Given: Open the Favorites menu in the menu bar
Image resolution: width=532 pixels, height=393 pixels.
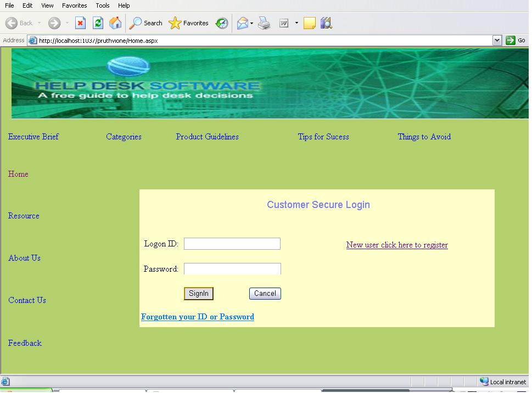Looking at the screenshot, I should [74, 5].
